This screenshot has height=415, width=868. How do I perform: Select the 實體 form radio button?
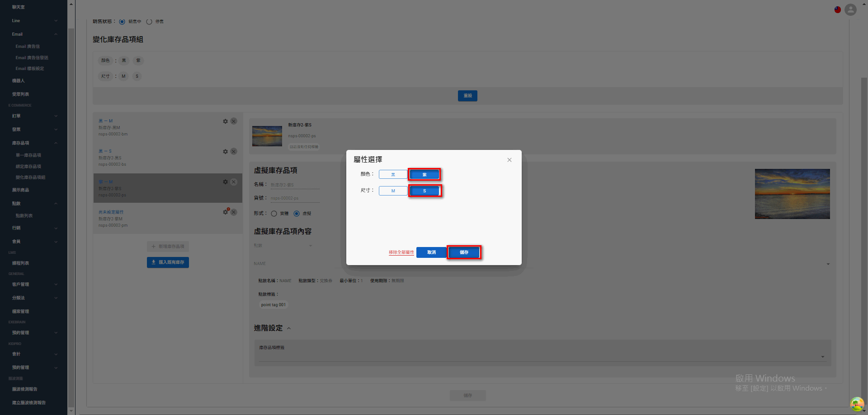tap(274, 214)
